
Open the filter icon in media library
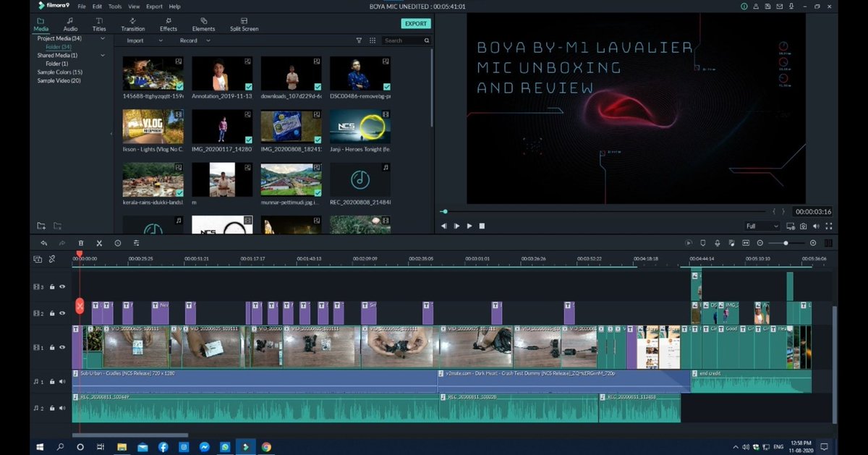coord(359,41)
